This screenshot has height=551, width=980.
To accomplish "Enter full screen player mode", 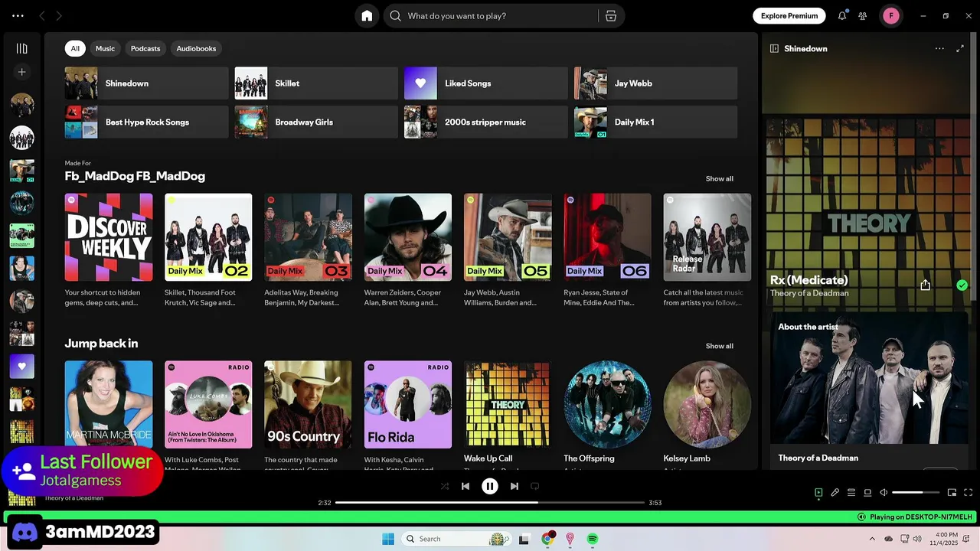I will 969,493.
